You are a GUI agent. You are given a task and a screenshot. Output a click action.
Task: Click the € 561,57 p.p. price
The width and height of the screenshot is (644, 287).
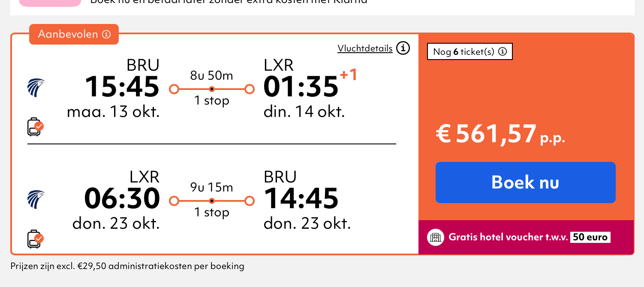500,134
